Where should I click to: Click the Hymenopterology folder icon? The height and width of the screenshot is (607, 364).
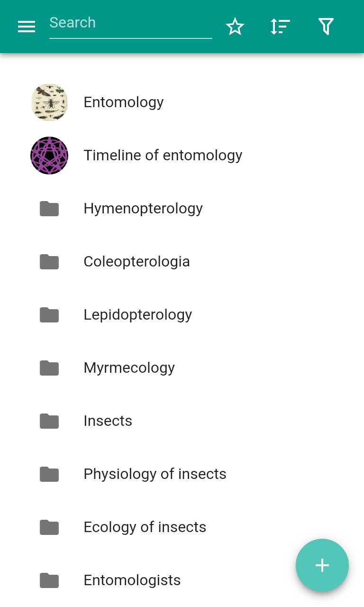pyautogui.click(x=49, y=209)
